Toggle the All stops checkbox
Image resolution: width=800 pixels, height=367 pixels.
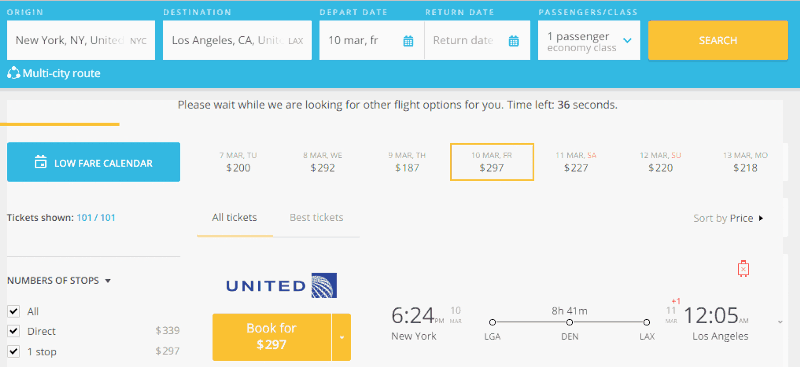tap(14, 311)
